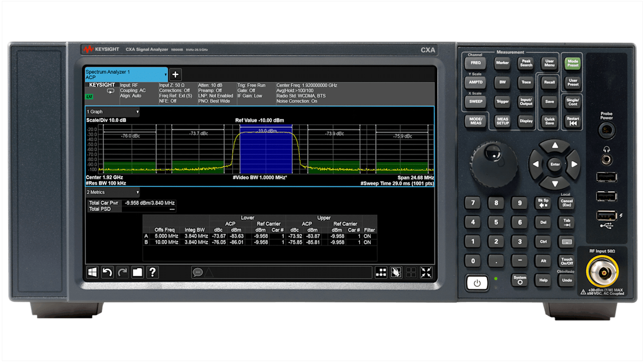
Task: Tap the number 0 keypad key
Action: pos(473,261)
